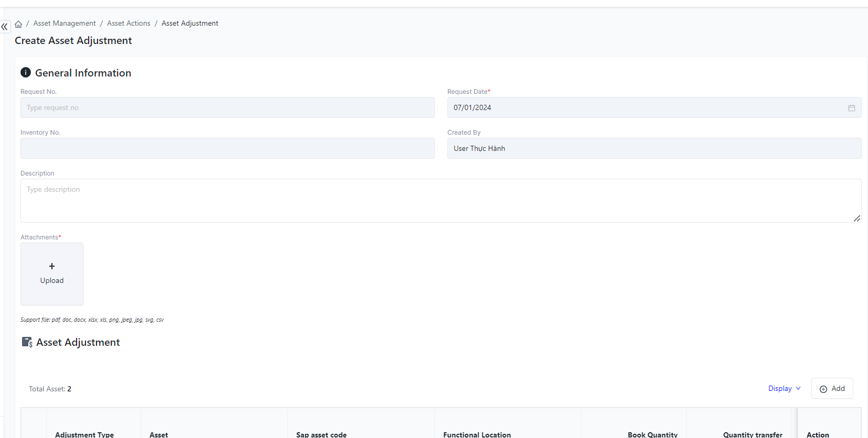This screenshot has height=438, width=868.
Task: Collapse the sidebar using the double-chevron icon
Action: [5, 27]
